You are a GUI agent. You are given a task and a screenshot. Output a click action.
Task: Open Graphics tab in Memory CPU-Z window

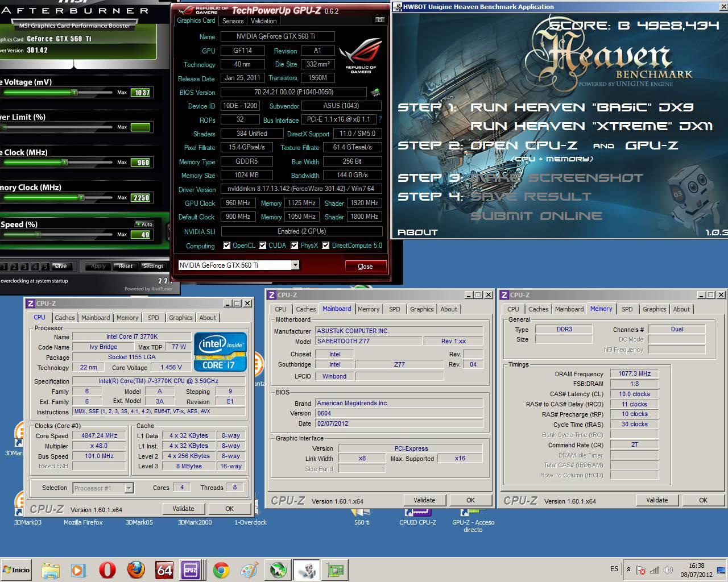(x=655, y=309)
